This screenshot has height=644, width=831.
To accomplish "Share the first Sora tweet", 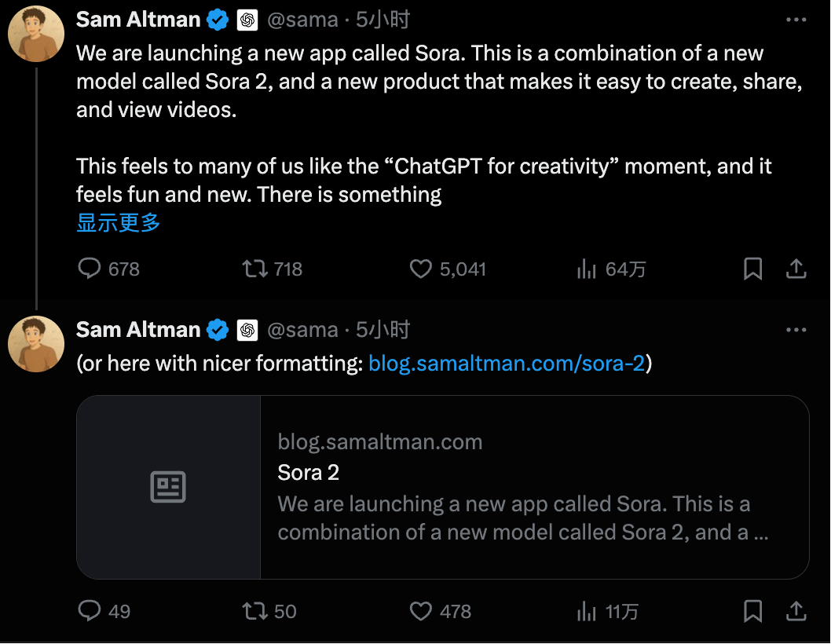I will pos(796,269).
